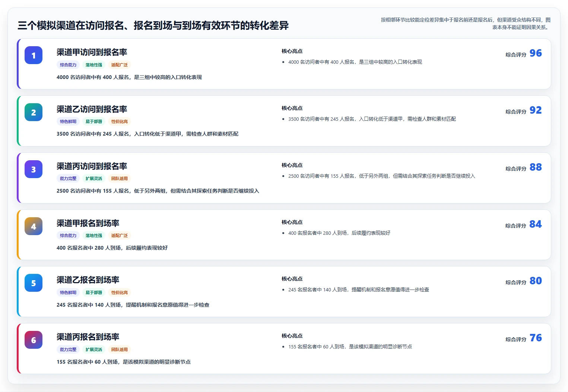Image resolution: width=568 pixels, height=392 pixels.
Task: Click the score value 84
Action: point(536,224)
